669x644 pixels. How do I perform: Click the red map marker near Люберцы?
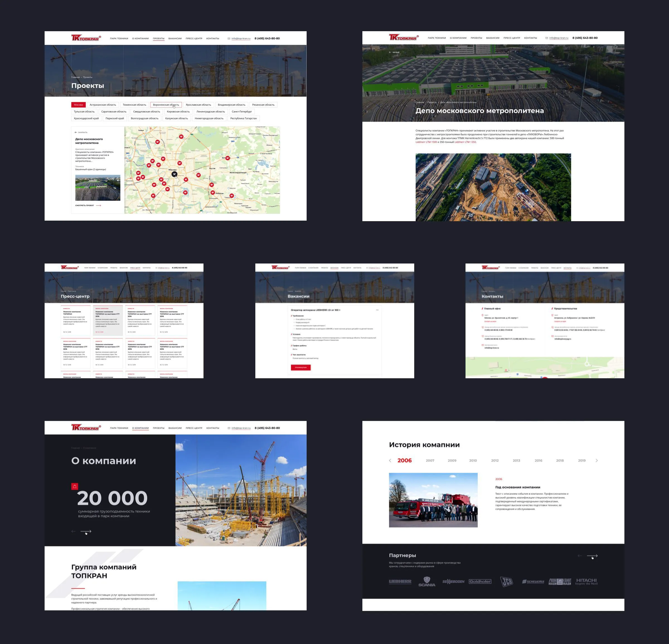click(x=213, y=193)
